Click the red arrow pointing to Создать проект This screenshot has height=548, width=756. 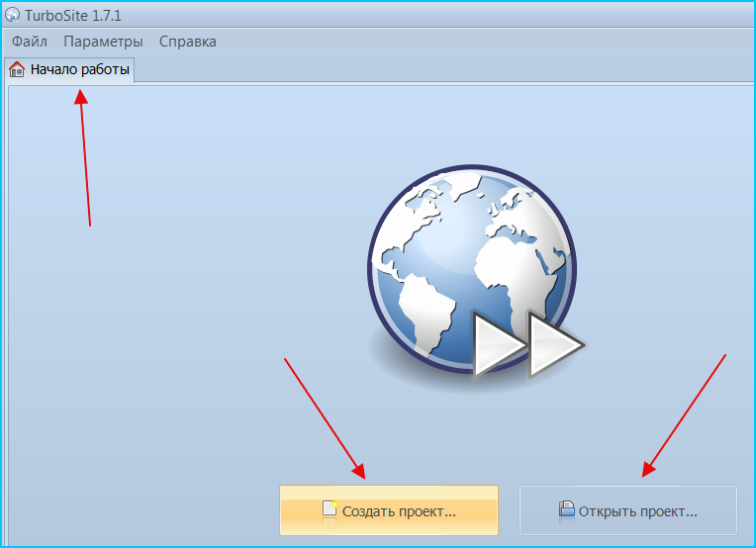[325, 418]
